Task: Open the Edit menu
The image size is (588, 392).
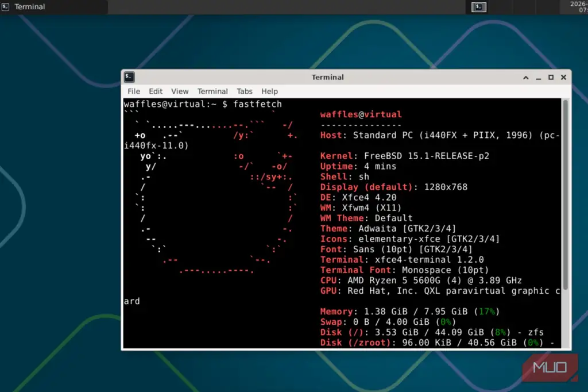Action: (x=156, y=91)
